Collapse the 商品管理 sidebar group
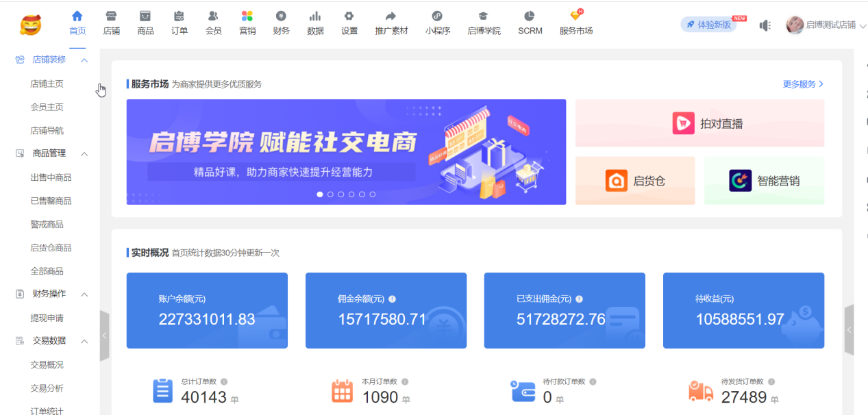 coord(84,154)
